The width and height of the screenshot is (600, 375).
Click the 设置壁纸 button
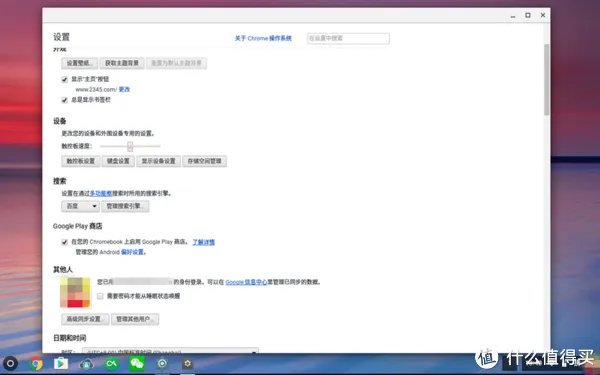point(80,63)
